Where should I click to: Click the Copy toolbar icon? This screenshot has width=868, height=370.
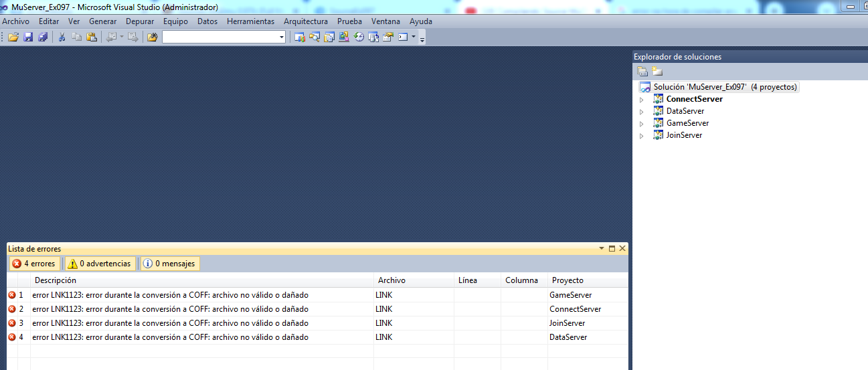[77, 37]
